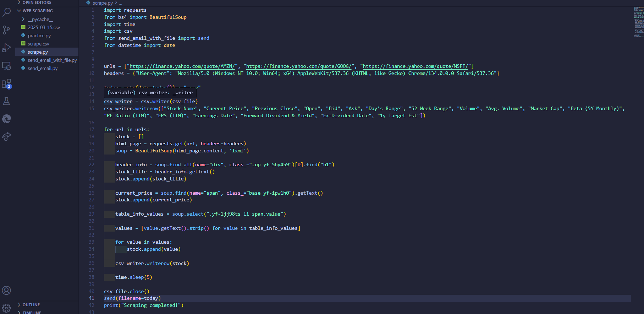Open send_email_with_file.py in the explorer

[x=52, y=60]
